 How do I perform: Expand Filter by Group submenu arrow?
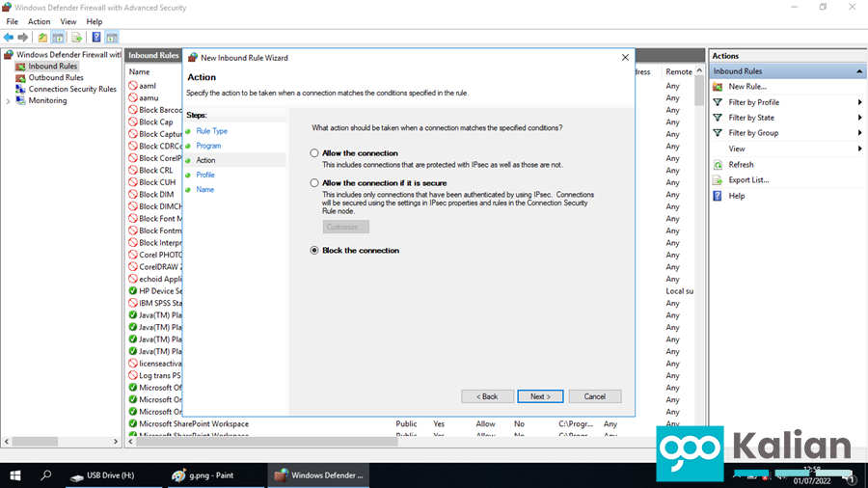click(859, 133)
